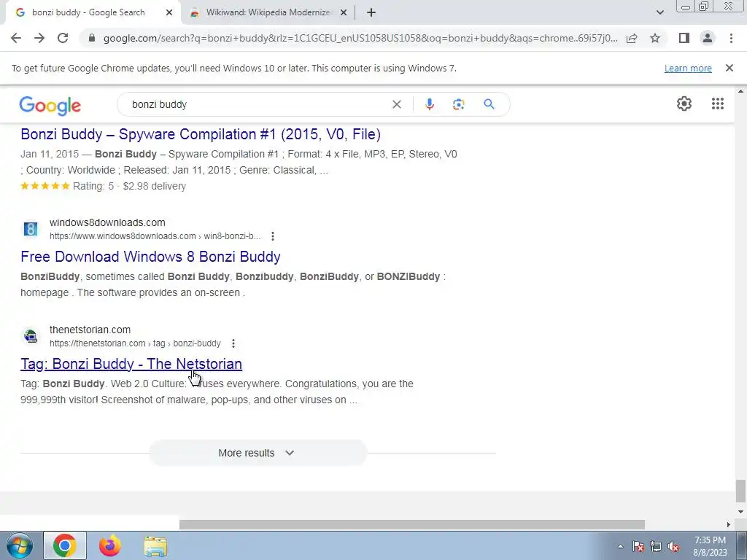Click the Action Center flag tray icon
The width and height of the screenshot is (747, 560).
638,546
